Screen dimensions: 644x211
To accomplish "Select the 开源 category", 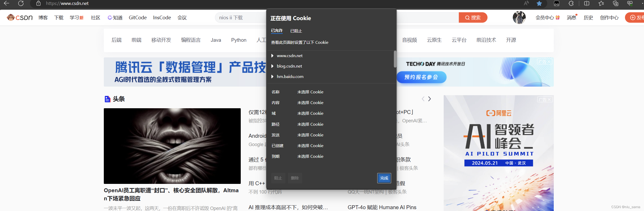I will click(x=511, y=40).
